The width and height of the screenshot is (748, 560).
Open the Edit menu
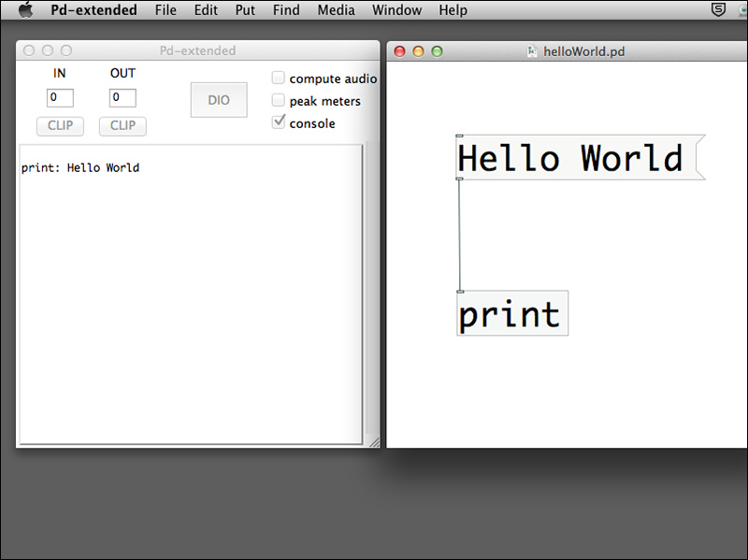click(206, 10)
